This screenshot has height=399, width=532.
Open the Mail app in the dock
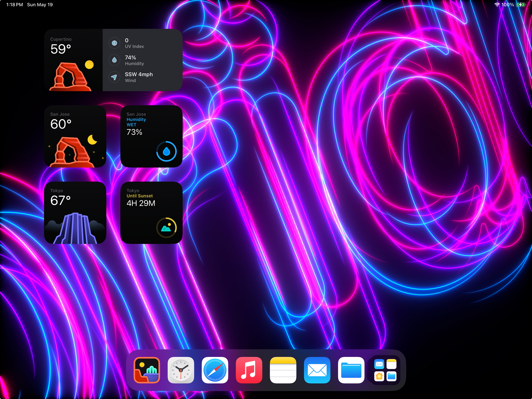tap(317, 370)
